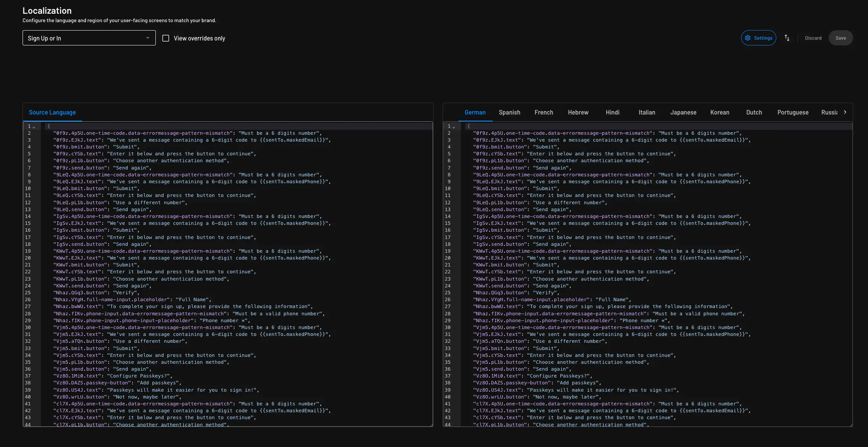Switch to the Japanese tab
This screenshot has height=447, width=868.
coord(683,112)
